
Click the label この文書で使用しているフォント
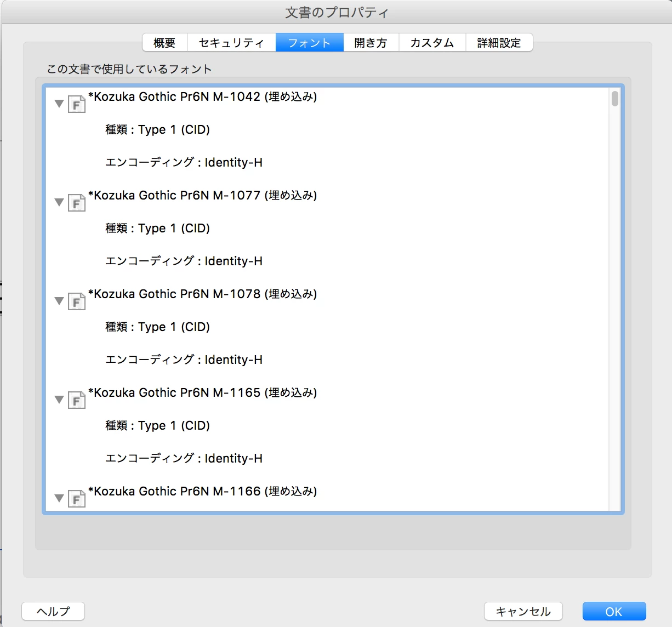coord(129,69)
